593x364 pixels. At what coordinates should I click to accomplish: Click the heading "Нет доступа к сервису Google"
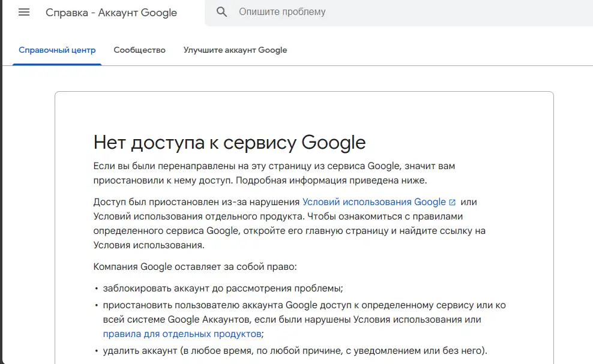[229, 143]
